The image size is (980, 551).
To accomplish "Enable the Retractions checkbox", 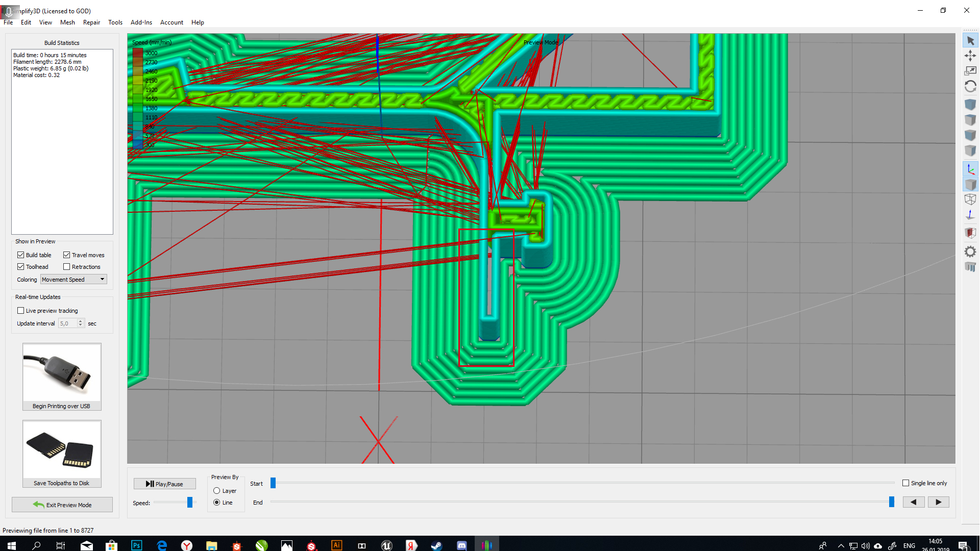I will click(67, 267).
